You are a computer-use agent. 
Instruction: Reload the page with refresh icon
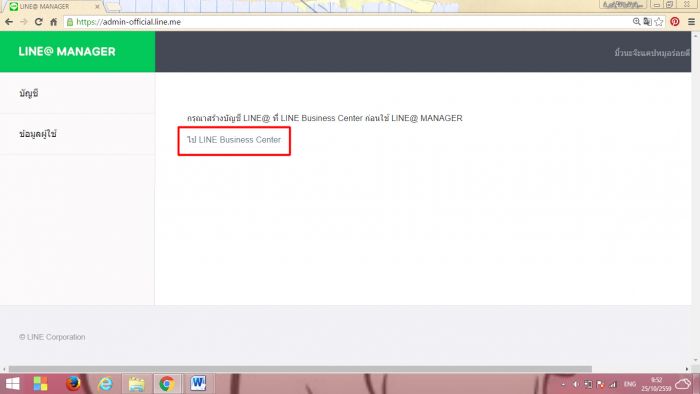(x=38, y=22)
